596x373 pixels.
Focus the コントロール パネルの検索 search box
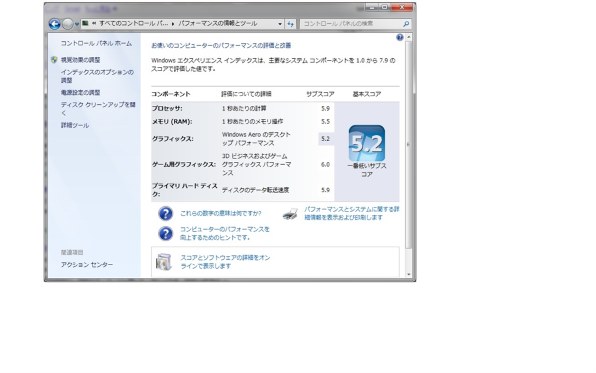point(351,24)
